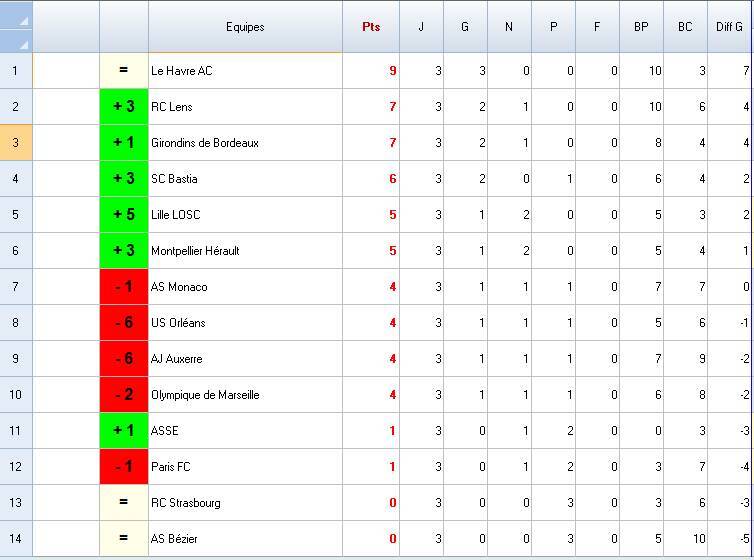Click the points cell for Le Havre AC
The height and width of the screenshot is (560, 754).
point(371,71)
